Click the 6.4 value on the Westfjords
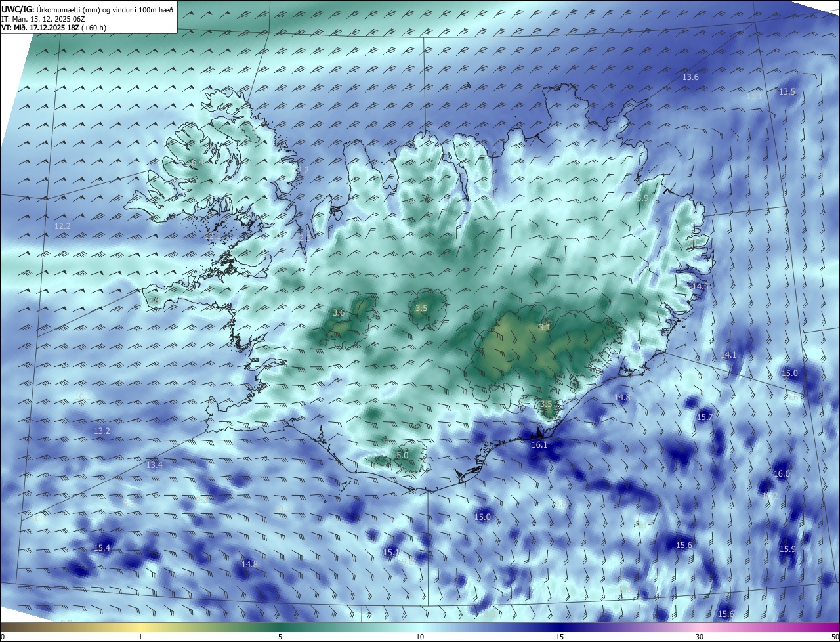The height and width of the screenshot is (642, 840). coord(197,162)
